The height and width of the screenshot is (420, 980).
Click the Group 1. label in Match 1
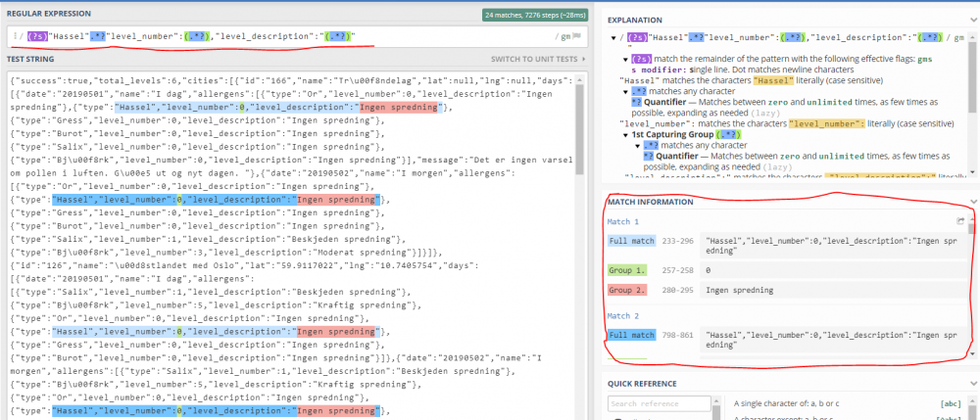626,268
